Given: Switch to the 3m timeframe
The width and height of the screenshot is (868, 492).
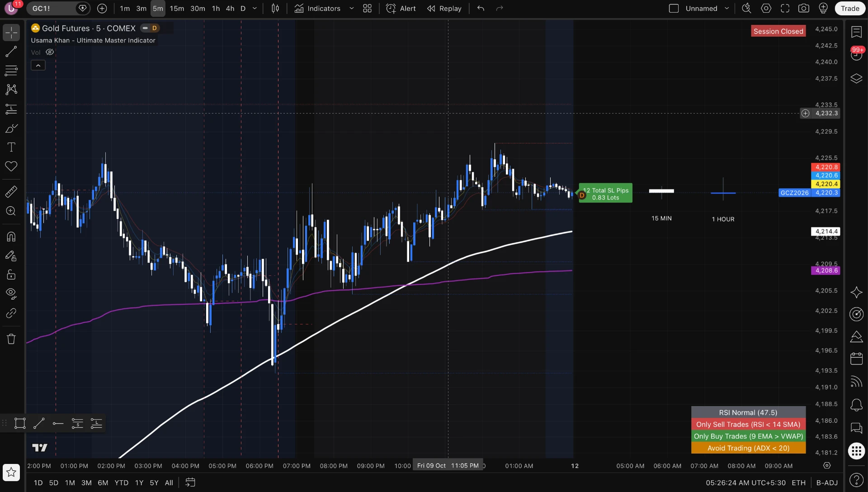Looking at the screenshot, I should pos(141,8).
